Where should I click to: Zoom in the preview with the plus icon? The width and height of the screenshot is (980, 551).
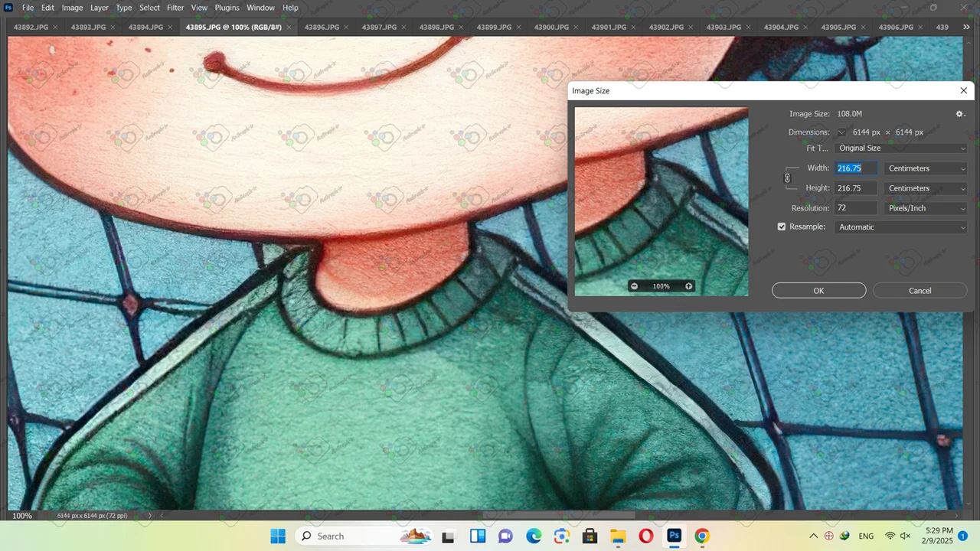[x=688, y=286]
